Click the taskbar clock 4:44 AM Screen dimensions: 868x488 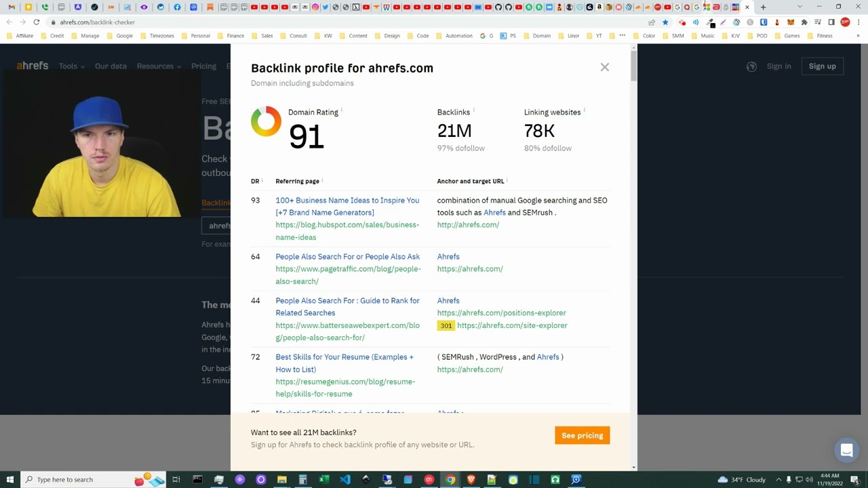pyautogui.click(x=829, y=479)
